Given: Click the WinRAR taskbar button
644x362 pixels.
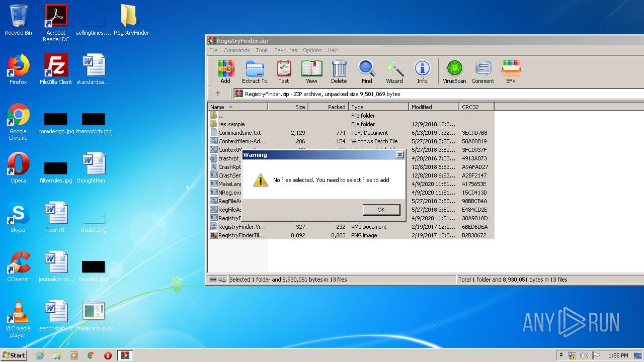Looking at the screenshot, I should pyautogui.click(x=125, y=355).
